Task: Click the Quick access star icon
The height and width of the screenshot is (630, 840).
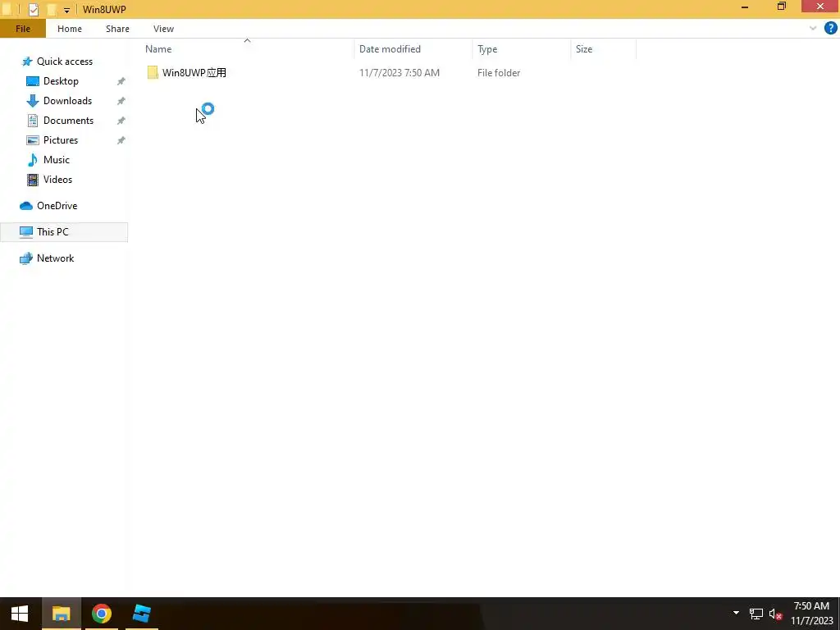Action: point(27,62)
